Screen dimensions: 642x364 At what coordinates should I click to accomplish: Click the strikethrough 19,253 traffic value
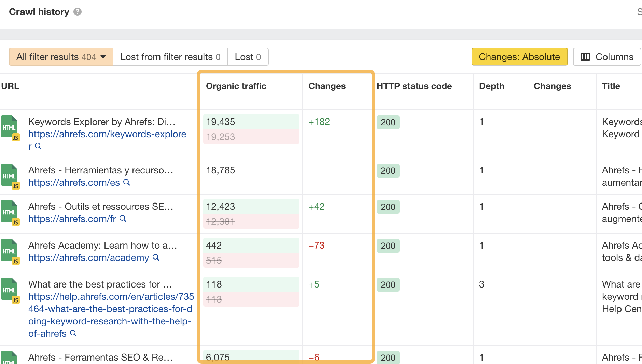point(221,137)
